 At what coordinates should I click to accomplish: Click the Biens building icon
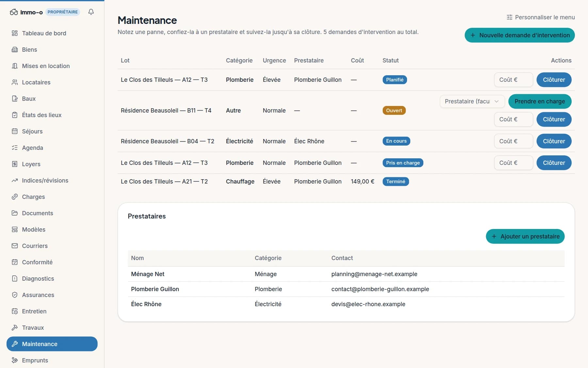[x=15, y=49]
